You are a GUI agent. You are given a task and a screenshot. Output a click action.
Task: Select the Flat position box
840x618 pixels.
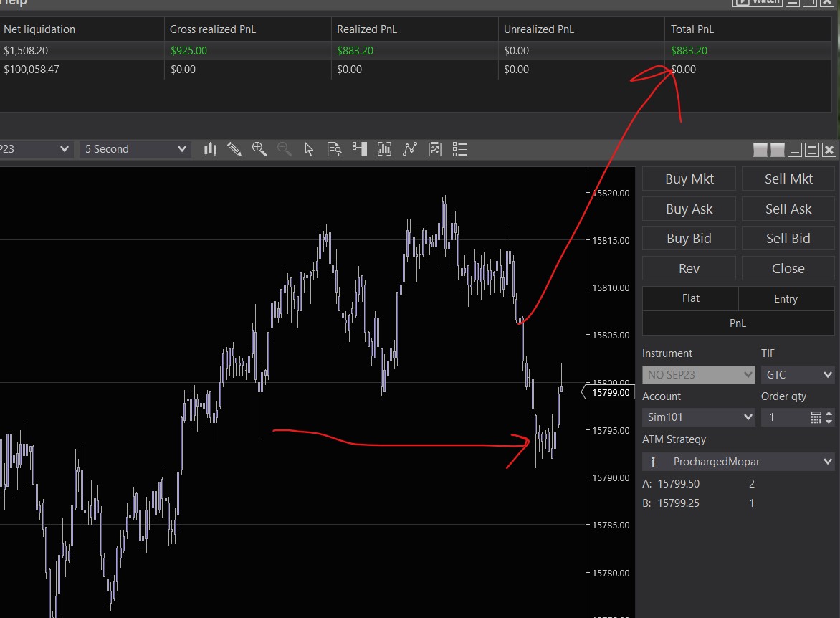pyautogui.click(x=690, y=298)
